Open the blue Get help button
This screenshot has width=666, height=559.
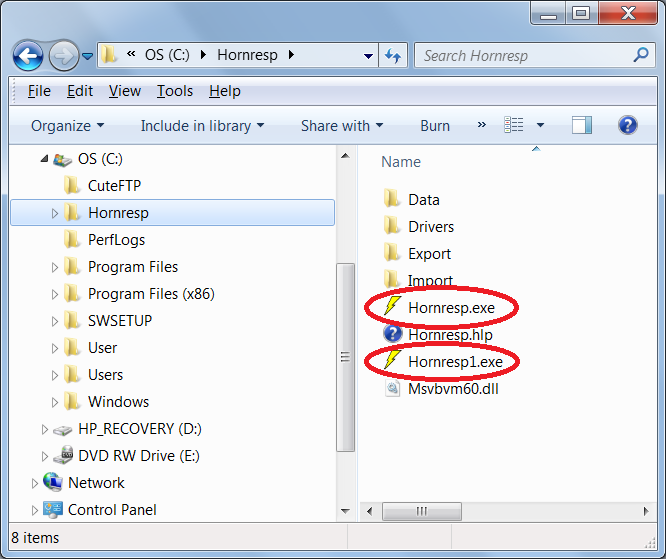pos(628,125)
